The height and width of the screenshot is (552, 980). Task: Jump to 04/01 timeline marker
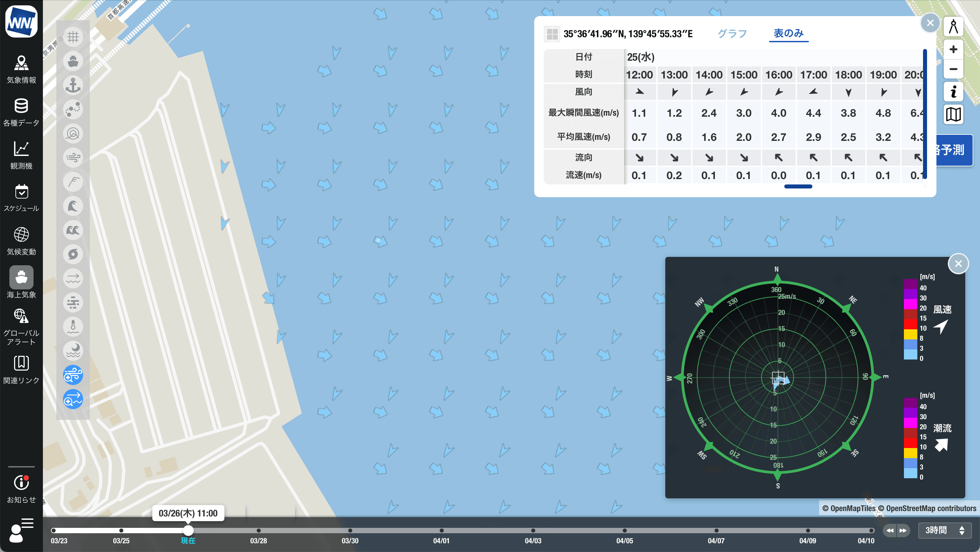point(441,530)
